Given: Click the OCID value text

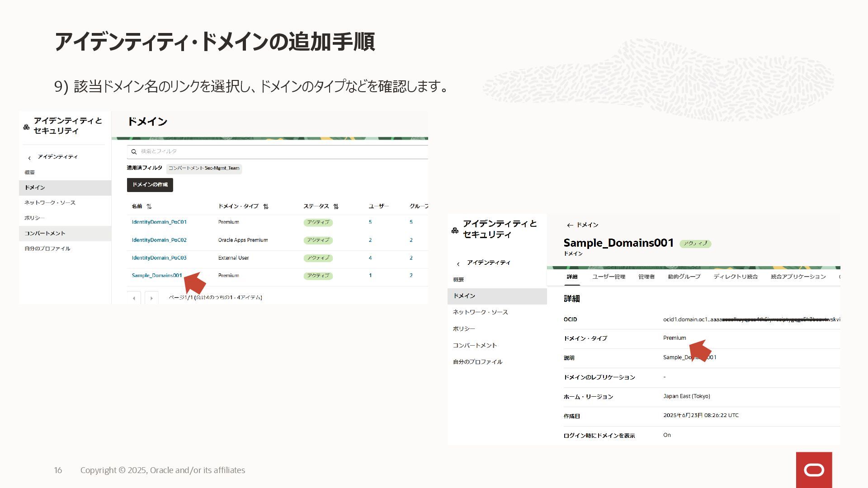Looking at the screenshot, I should click(x=751, y=319).
